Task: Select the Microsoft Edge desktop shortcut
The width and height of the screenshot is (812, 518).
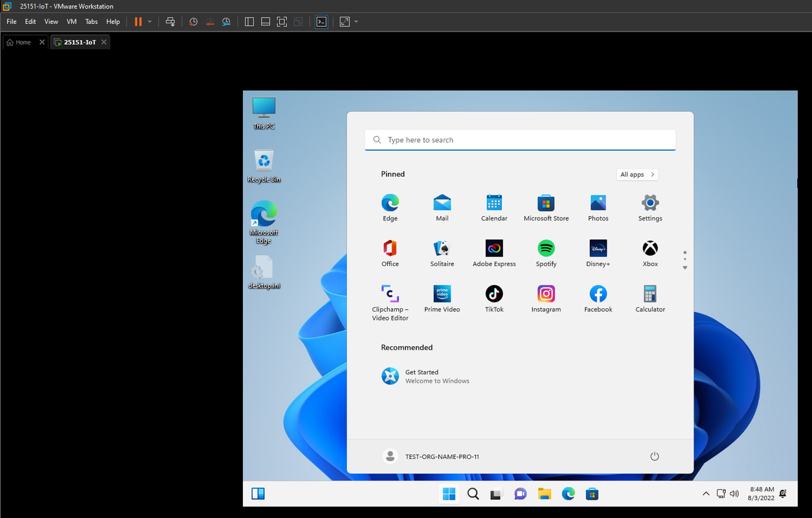Action: click(264, 223)
